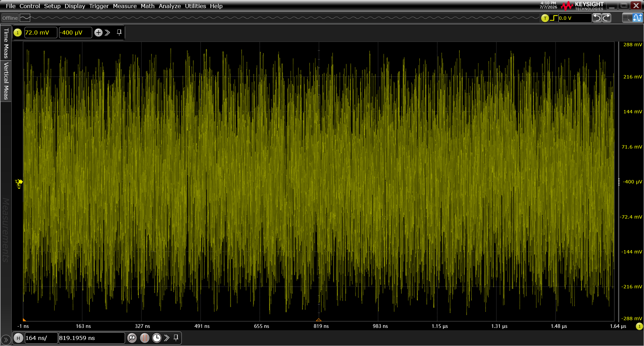Toggle the horizontal H button

18,338
